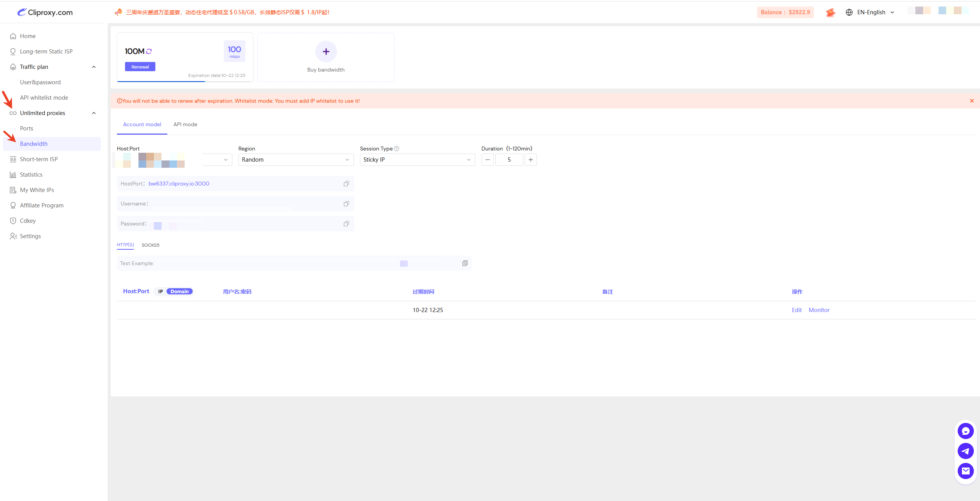This screenshot has height=501, width=980.
Task: Open the live chat bubble button
Action: 965,431
